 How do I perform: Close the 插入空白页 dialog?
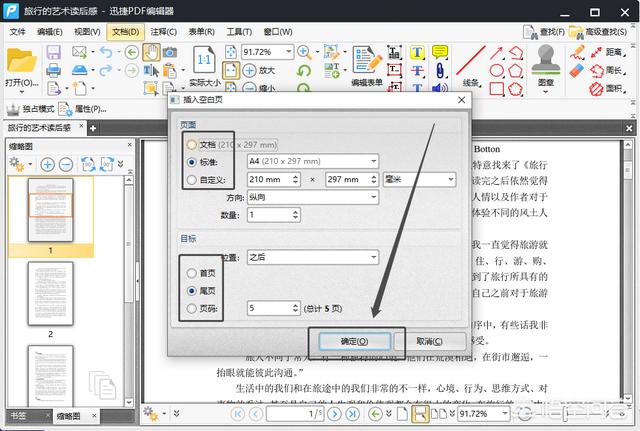(461, 100)
